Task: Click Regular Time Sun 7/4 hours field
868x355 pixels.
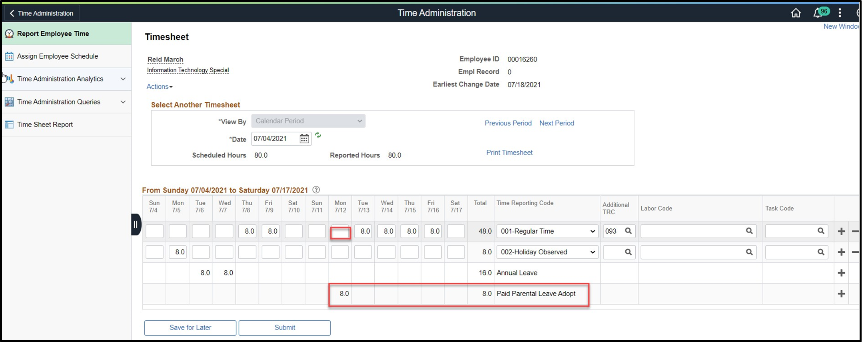Action: (x=154, y=231)
